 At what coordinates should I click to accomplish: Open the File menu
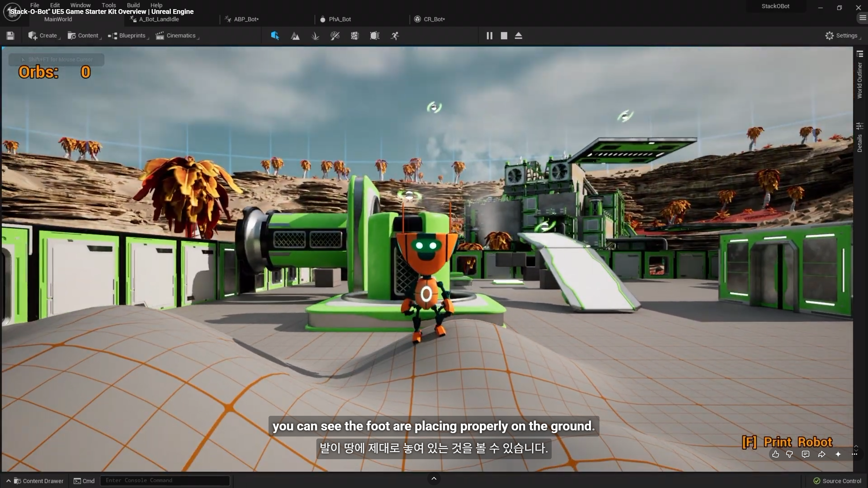point(35,5)
